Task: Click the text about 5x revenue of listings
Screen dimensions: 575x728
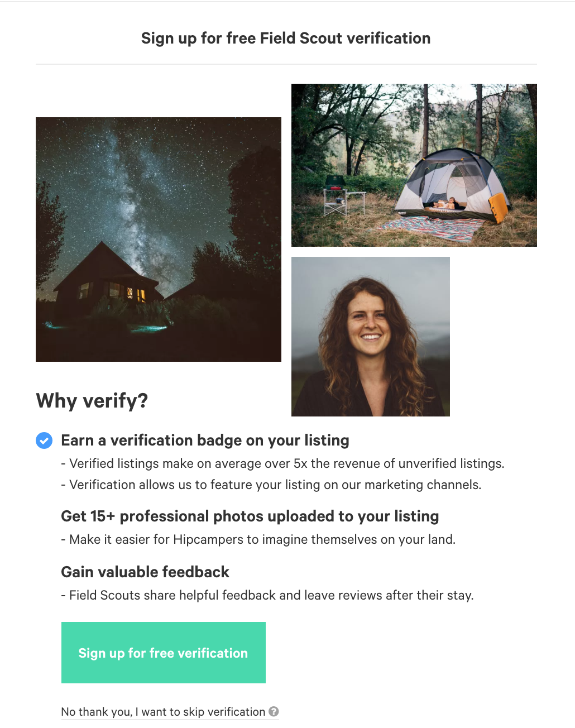Action: pos(282,463)
